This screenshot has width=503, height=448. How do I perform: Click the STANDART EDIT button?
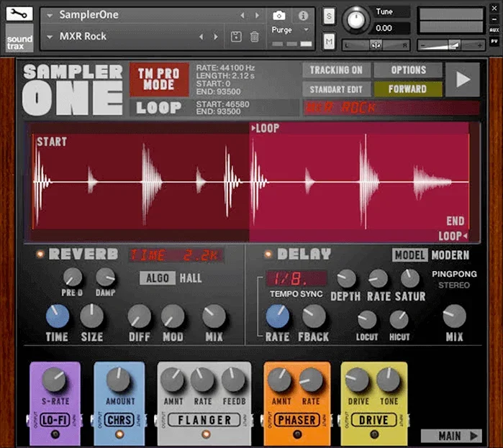pyautogui.click(x=336, y=89)
